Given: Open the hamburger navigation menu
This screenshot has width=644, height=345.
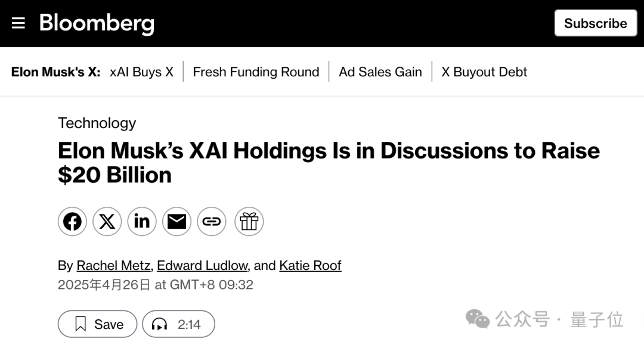Looking at the screenshot, I should coord(18,23).
